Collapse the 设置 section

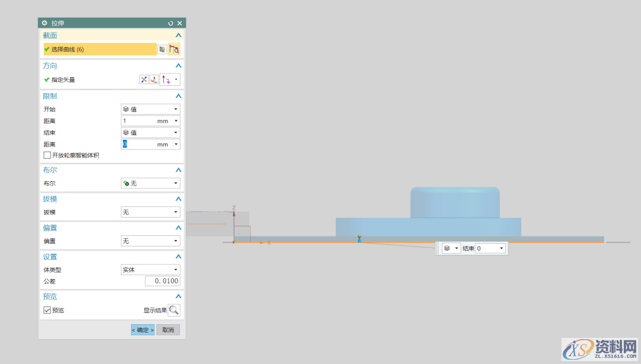click(x=178, y=257)
